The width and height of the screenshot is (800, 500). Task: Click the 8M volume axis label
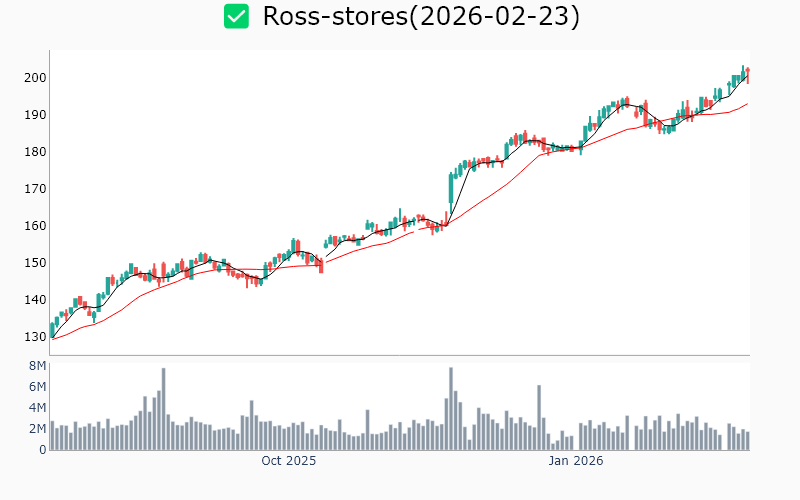coord(36,367)
